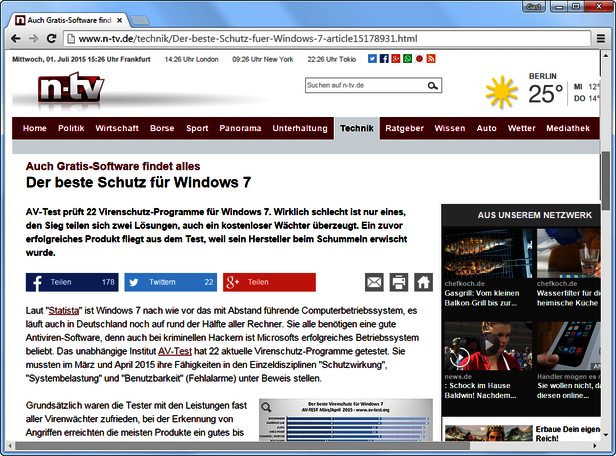This screenshot has width=616, height=456.
Task: Click the 'Suchen auf n-tv.de' search field
Action: tap(364, 86)
